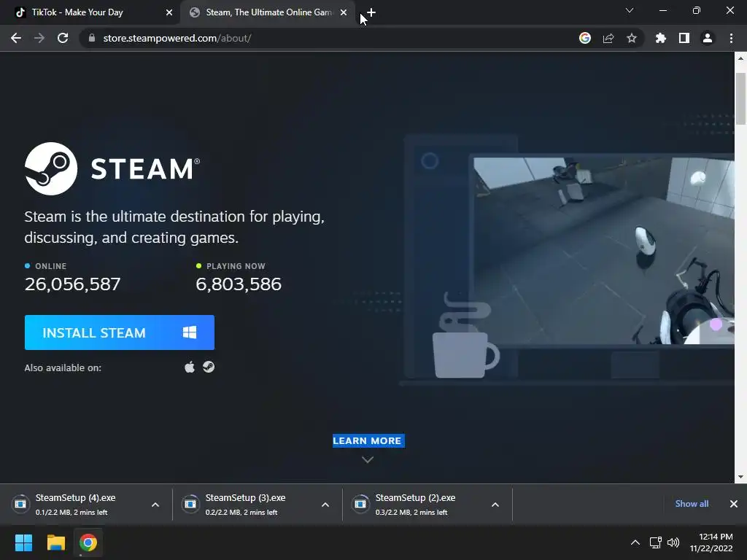Image resolution: width=747 pixels, height=560 pixels.
Task: Go forward in browser history
Action: (x=39, y=38)
